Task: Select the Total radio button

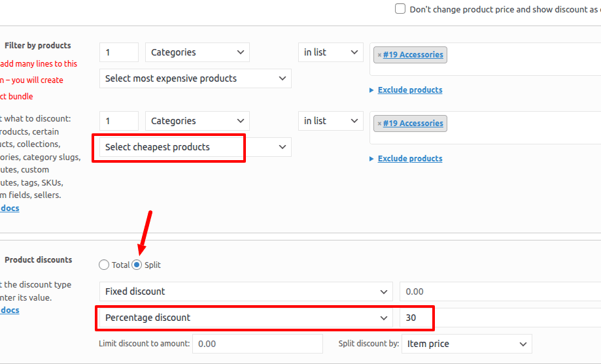Action: pos(104,265)
